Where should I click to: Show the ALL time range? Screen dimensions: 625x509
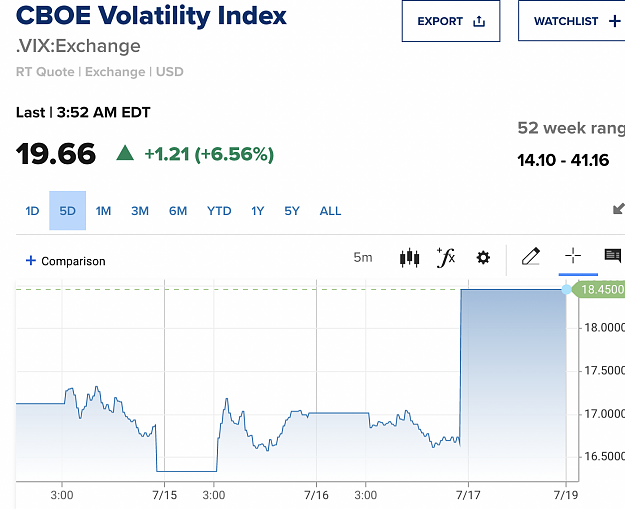tap(330, 211)
